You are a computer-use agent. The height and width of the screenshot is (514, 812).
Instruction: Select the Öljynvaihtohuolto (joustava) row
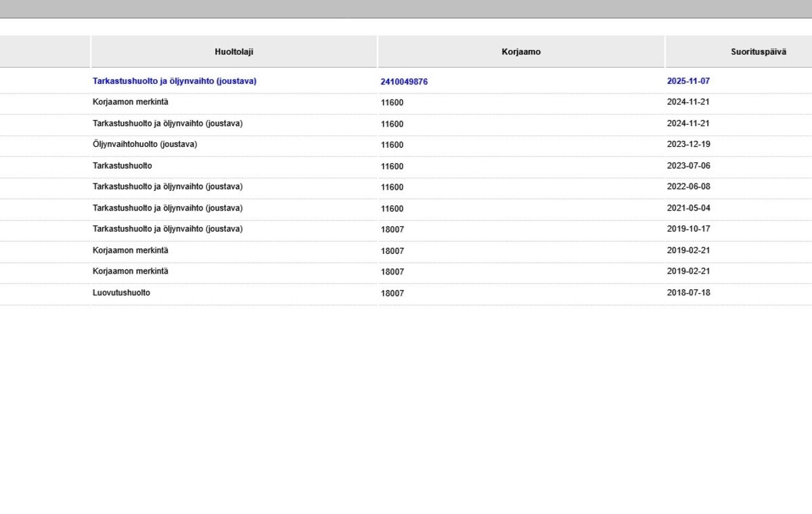coord(145,144)
